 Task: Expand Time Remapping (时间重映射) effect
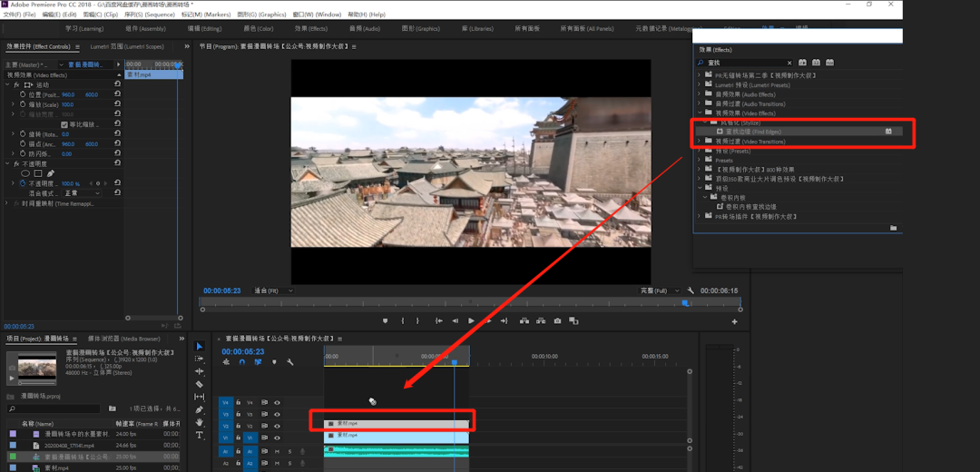point(8,204)
